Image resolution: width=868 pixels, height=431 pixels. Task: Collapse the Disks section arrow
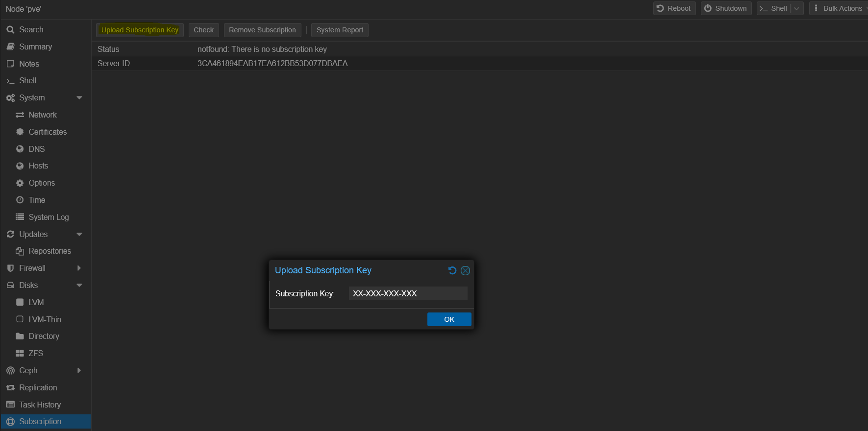coord(79,286)
